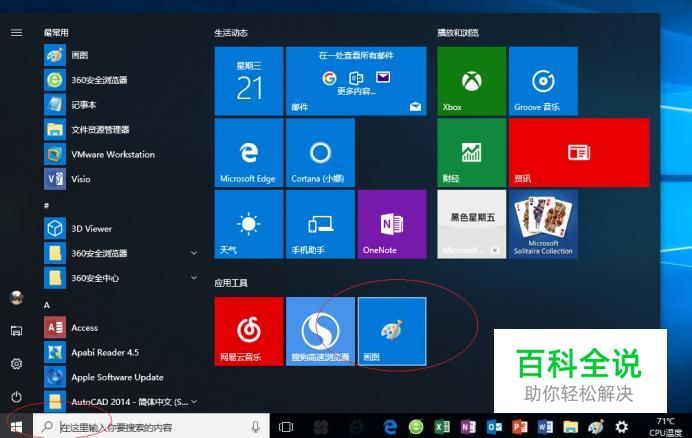Open 3D Viewer from the app list
This screenshot has height=438, width=692.
[x=119, y=228]
